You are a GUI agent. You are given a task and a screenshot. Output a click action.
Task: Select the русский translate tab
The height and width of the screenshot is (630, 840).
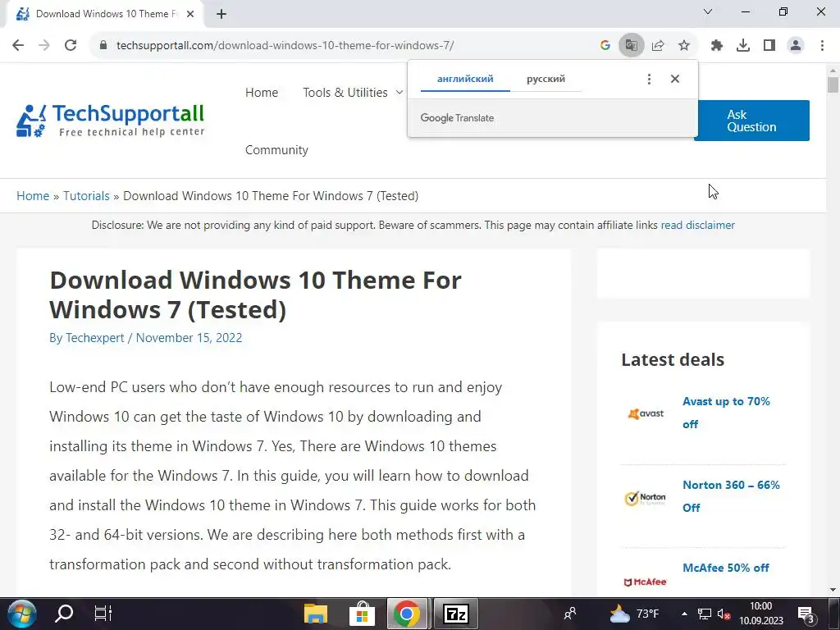[546, 79]
